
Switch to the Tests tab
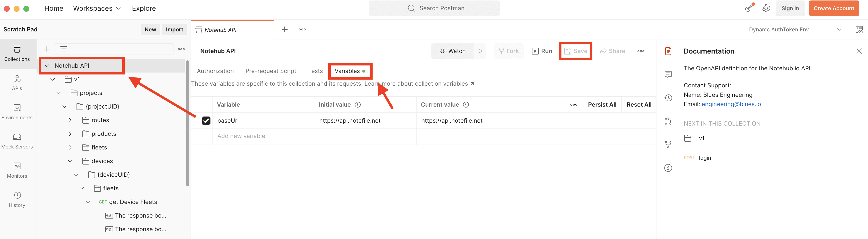(x=315, y=71)
